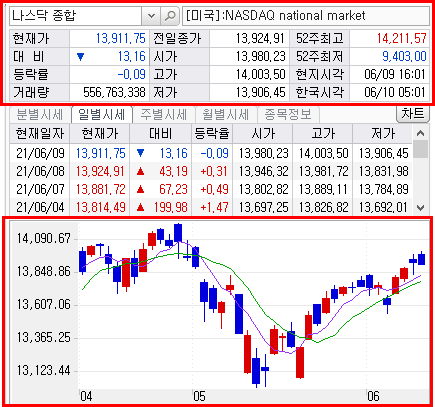435x407 pixels.
Task: Click closing price 13,814.49 in table
Action: click(101, 207)
